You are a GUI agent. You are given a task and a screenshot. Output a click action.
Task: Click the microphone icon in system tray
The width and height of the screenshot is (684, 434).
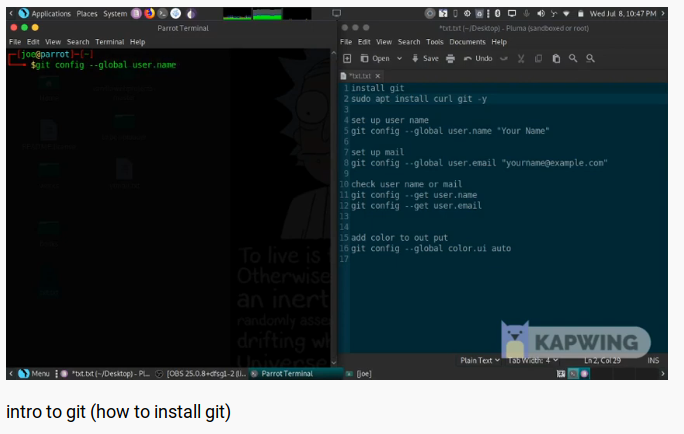point(527,14)
